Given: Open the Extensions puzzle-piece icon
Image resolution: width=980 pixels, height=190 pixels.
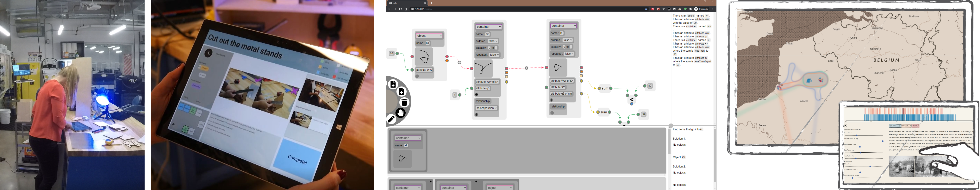Looking at the screenshot, I should (x=690, y=9).
